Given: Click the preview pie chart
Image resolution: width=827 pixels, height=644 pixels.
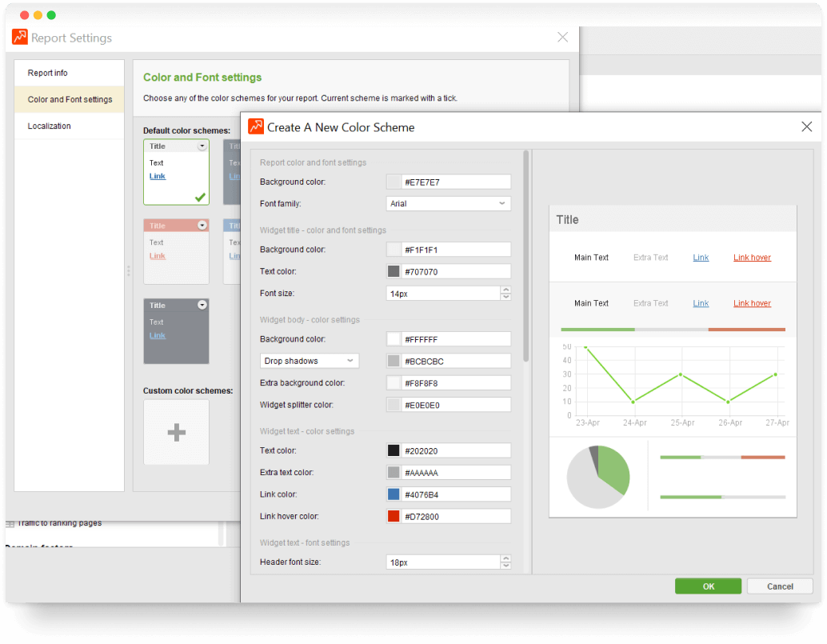Looking at the screenshot, I should 598,477.
